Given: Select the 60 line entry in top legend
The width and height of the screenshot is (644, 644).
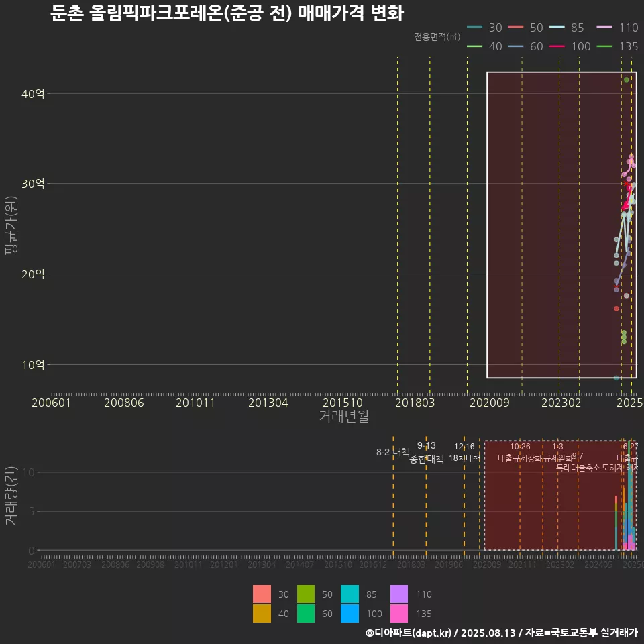Looking at the screenshot, I should [526, 46].
